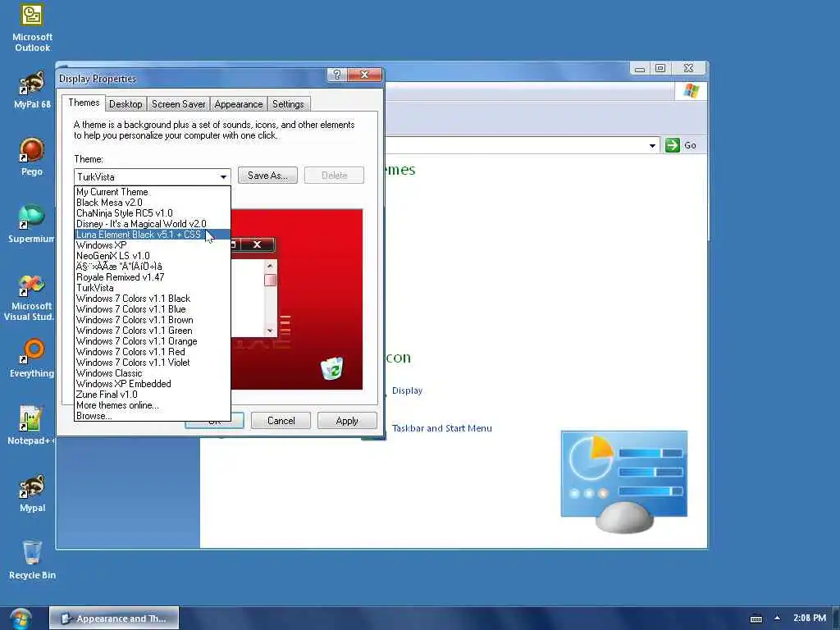The height and width of the screenshot is (630, 840).
Task: Click the Apply button
Action: [x=347, y=421]
